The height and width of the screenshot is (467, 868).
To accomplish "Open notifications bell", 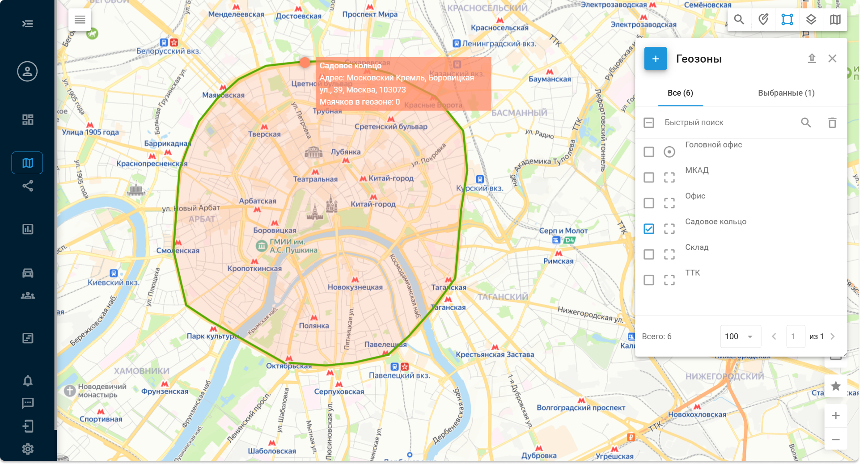I will click(28, 381).
